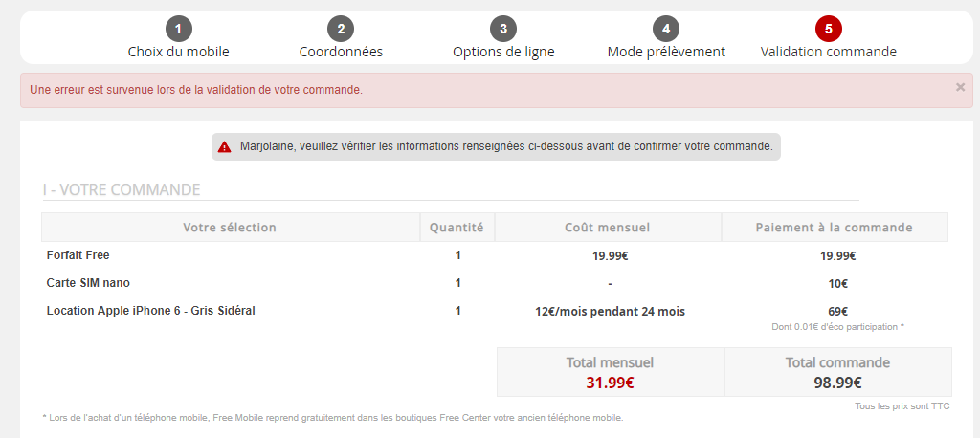Click the Total mensuel 31.99€ box
Viewport: 980px width, 438px height.
610,372
